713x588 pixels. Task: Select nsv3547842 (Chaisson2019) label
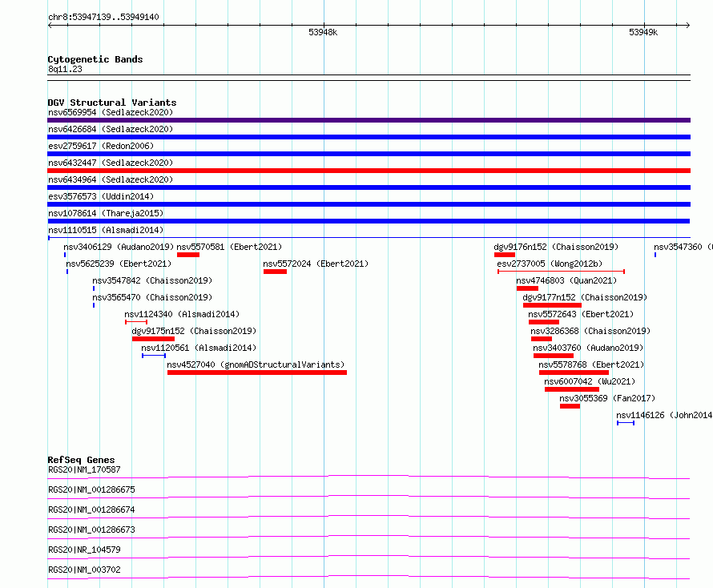152,280
